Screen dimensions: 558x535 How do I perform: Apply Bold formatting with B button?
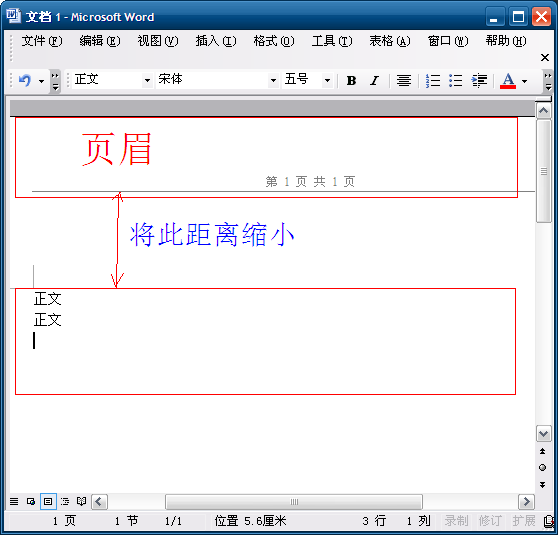tap(351, 81)
